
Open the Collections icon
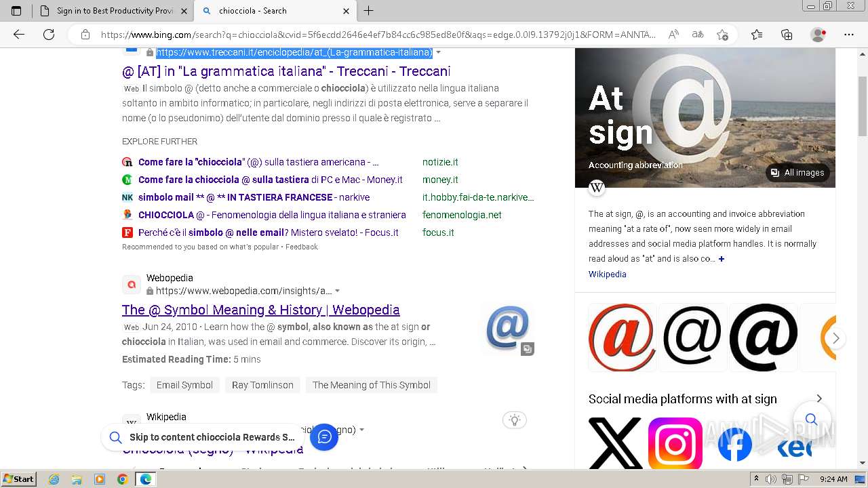pyautogui.click(x=787, y=35)
